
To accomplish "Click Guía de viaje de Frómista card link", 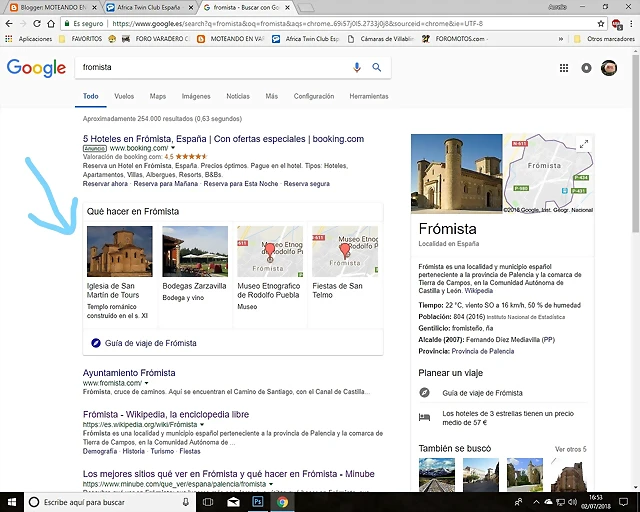I will pos(151,343).
